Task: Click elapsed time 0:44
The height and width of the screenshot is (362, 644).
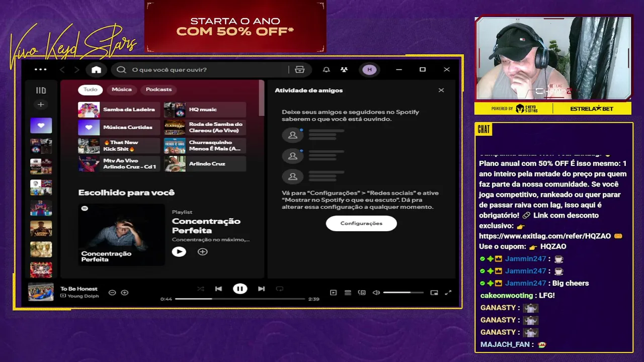Action: [x=166, y=299]
